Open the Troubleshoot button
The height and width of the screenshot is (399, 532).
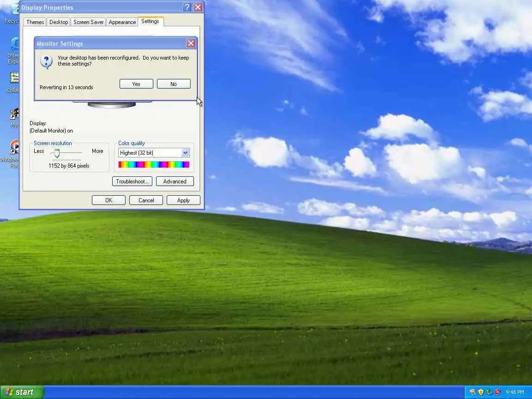point(133,181)
